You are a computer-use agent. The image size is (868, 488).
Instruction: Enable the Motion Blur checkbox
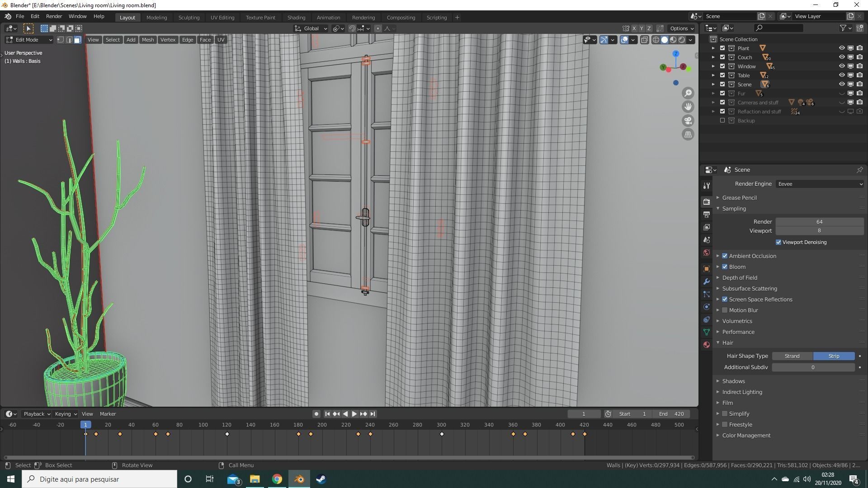725,310
